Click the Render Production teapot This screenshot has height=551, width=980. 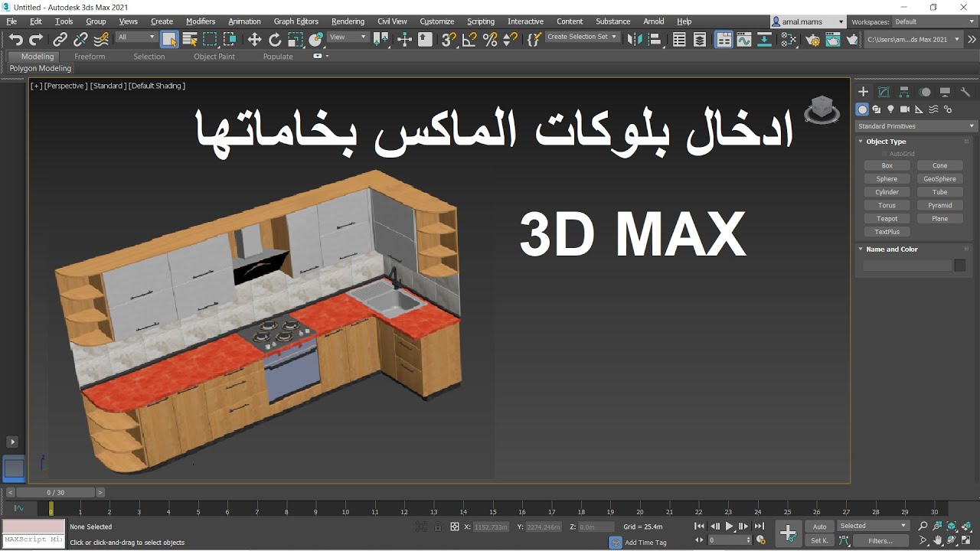852,40
